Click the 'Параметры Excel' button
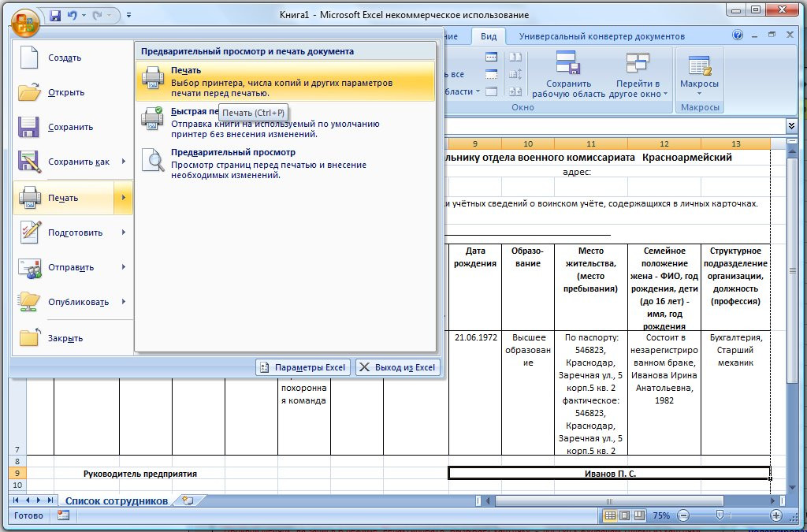Image resolution: width=807 pixels, height=532 pixels. (x=303, y=367)
